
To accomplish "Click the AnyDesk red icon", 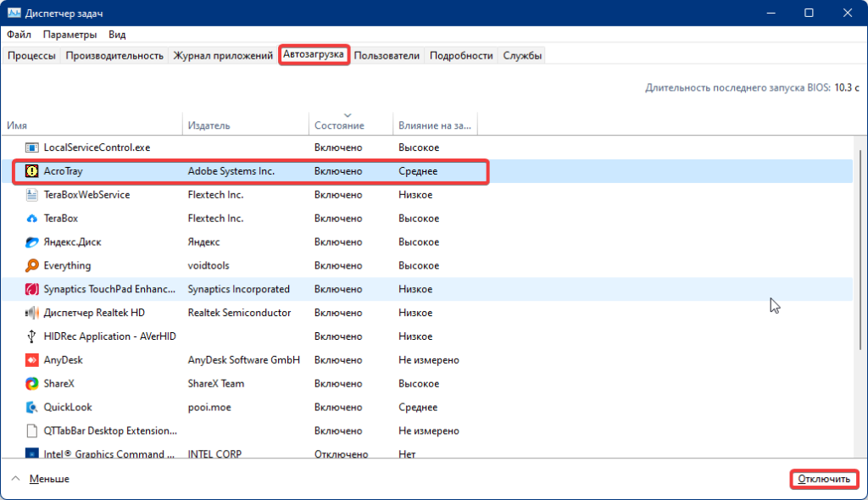I will point(32,360).
